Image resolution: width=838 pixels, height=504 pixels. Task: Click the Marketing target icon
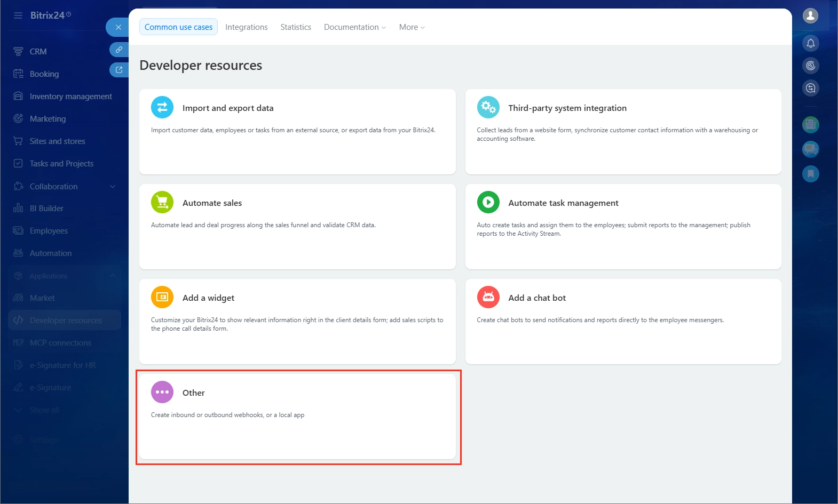tap(18, 119)
